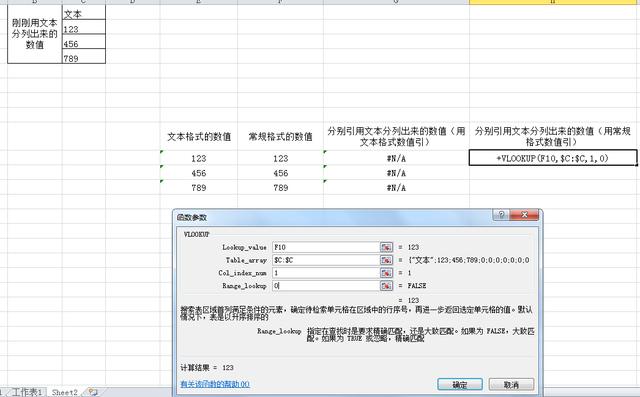Screen dimensions: 640x397
Task: Switch to the 工作表1 sheet tab
Action: point(27,393)
